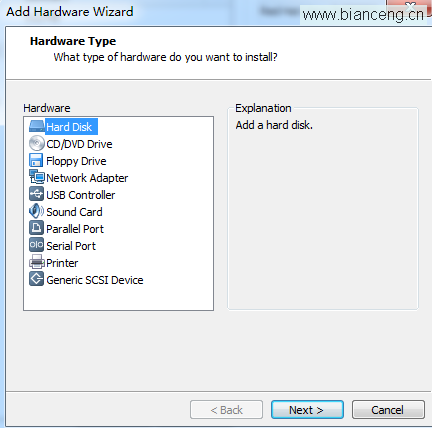Click the Next button
This screenshot has width=432, height=428.
pos(307,410)
